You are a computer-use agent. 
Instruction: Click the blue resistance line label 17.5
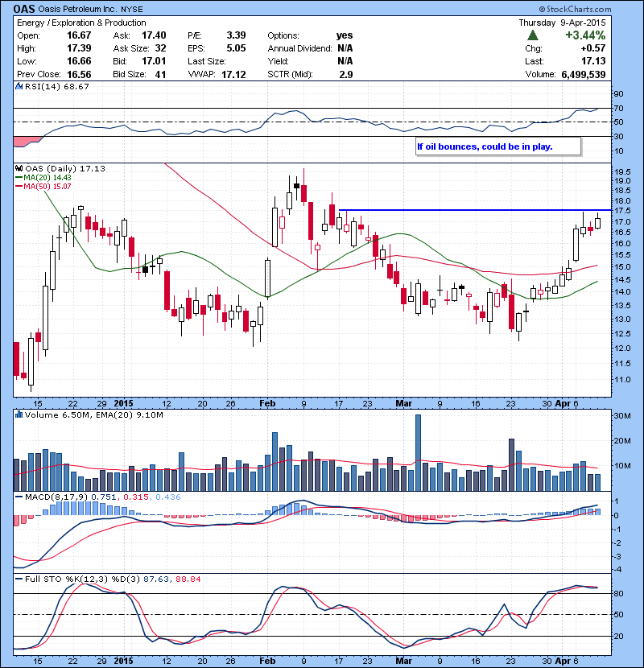tap(623, 211)
